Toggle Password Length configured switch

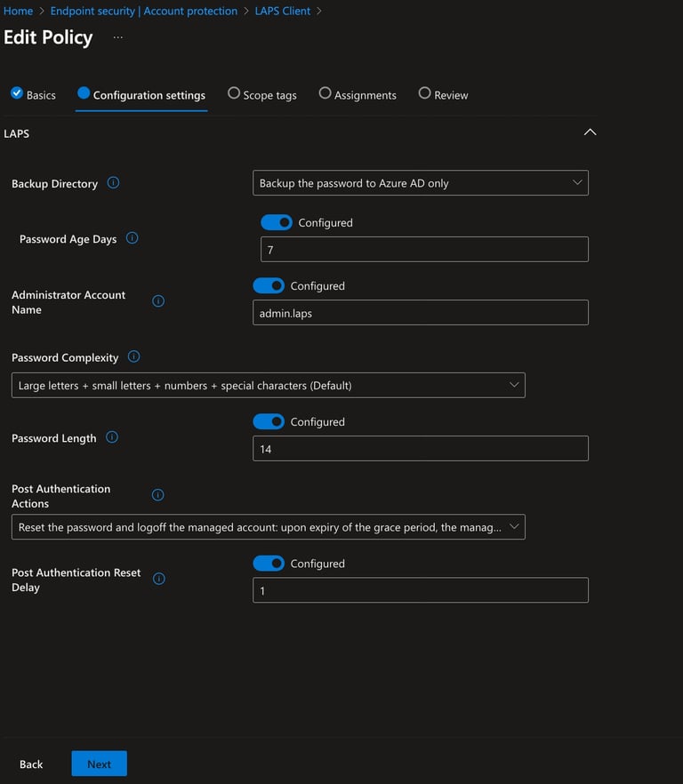269,422
